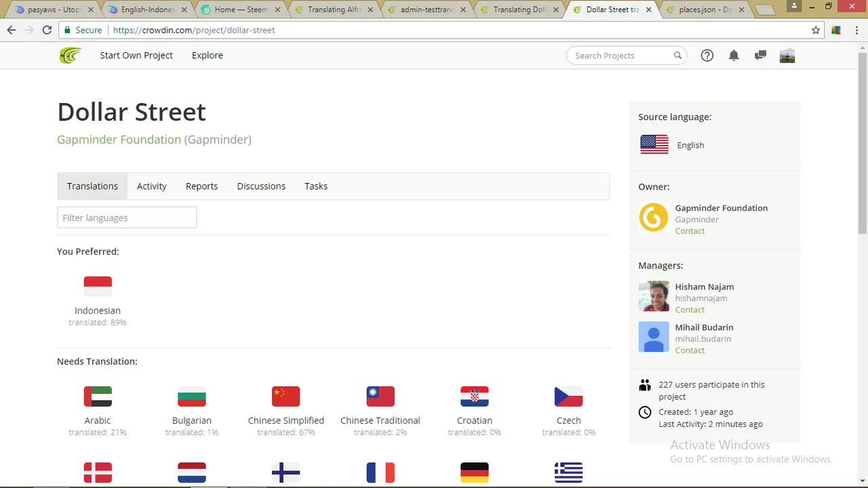Select the Indonesian flag
Viewport: 868px width, 488px height.
click(98, 286)
